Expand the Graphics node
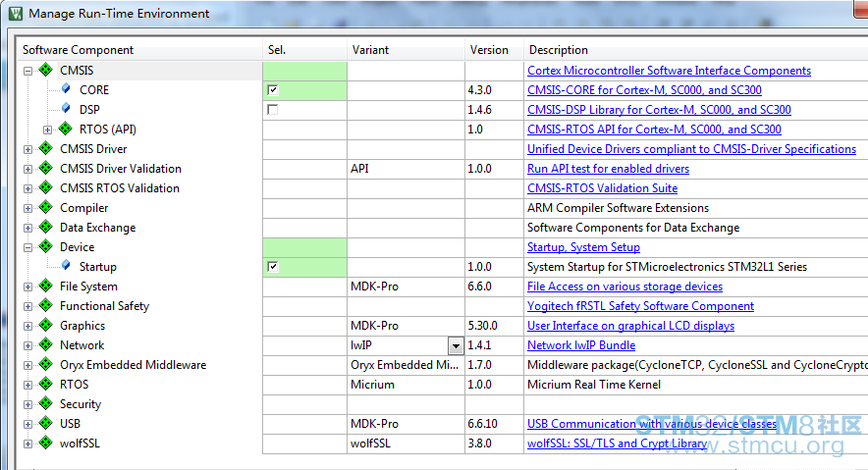The image size is (868, 470). [27, 326]
